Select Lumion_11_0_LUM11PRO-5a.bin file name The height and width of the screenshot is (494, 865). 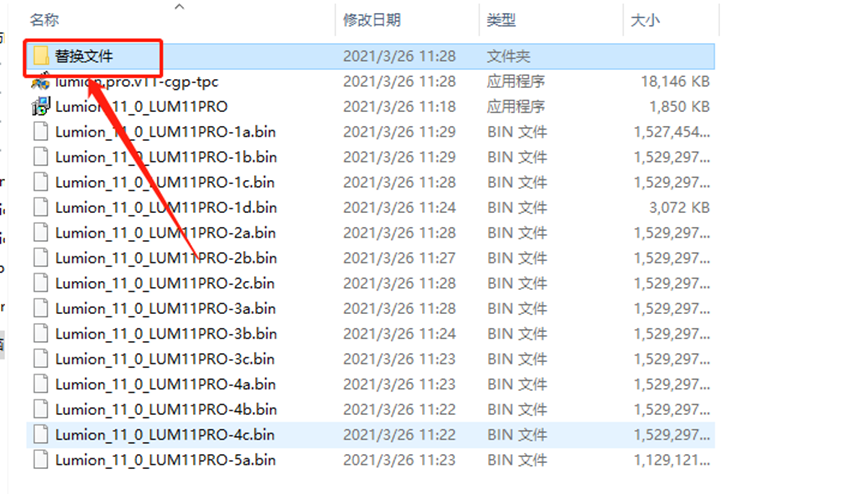(165, 460)
